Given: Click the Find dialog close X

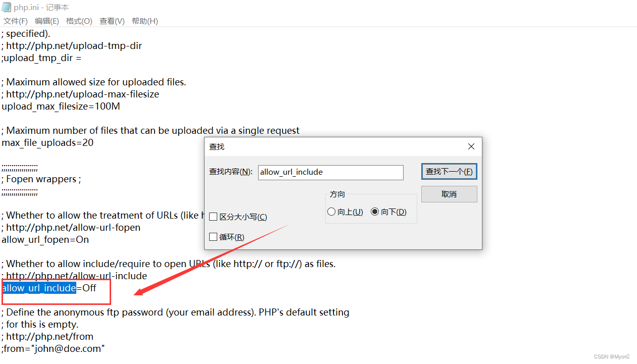Looking at the screenshot, I should click(471, 146).
